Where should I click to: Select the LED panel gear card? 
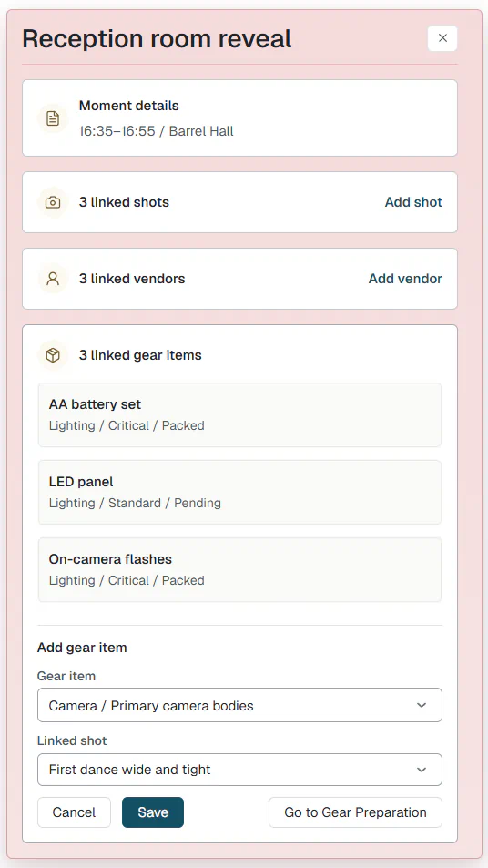[239, 492]
